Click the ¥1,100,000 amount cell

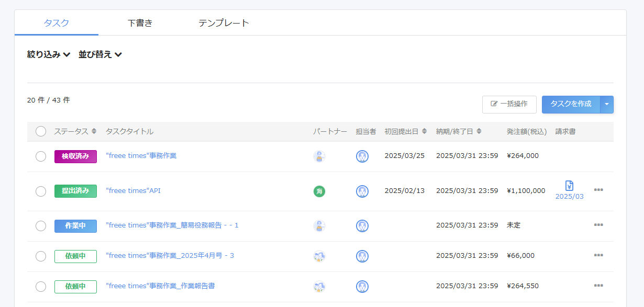pos(526,190)
